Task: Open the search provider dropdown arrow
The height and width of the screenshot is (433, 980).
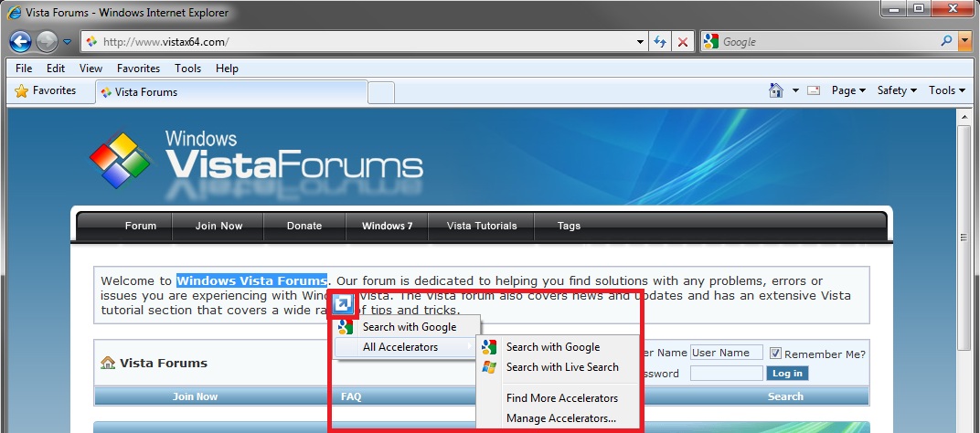Action: point(964,42)
